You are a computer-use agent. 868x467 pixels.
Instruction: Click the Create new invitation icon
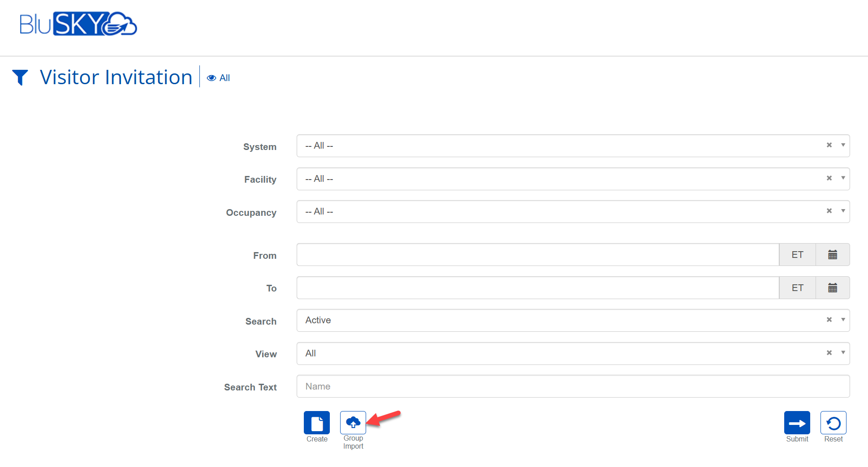tap(316, 423)
